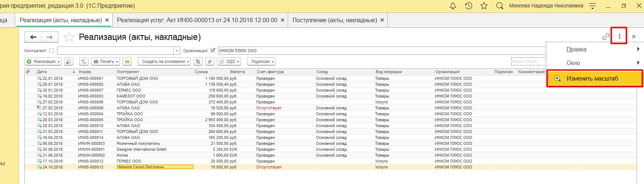This screenshot has height=184, width=644.
Task: Expand the Окно submenu
Action: pyautogui.click(x=595, y=63)
